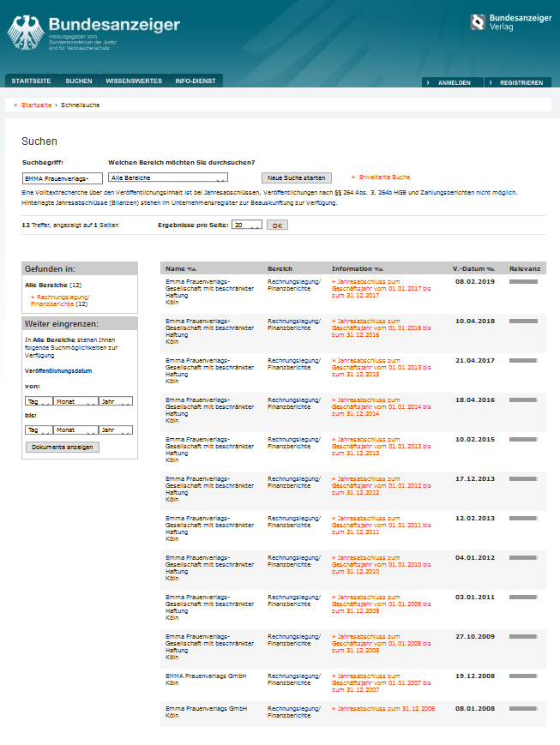The width and height of the screenshot is (560, 745).
Task: Open Jahresabschluss 2017 report link
Action: pyautogui.click(x=382, y=288)
